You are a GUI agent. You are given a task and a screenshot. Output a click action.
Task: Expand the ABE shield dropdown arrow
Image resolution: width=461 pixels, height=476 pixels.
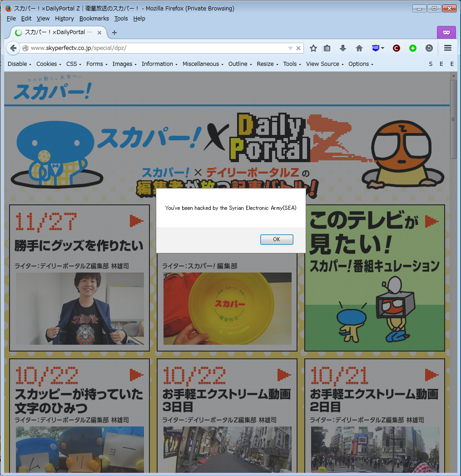(382, 48)
